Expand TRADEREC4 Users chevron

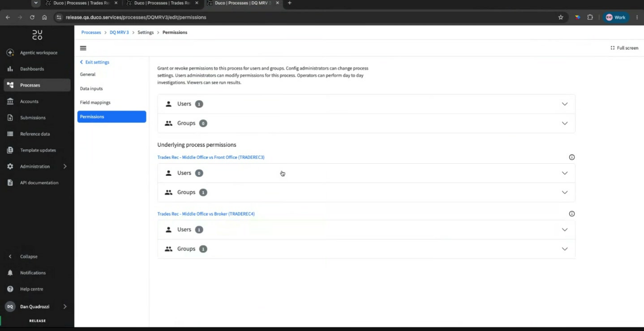(x=565, y=230)
